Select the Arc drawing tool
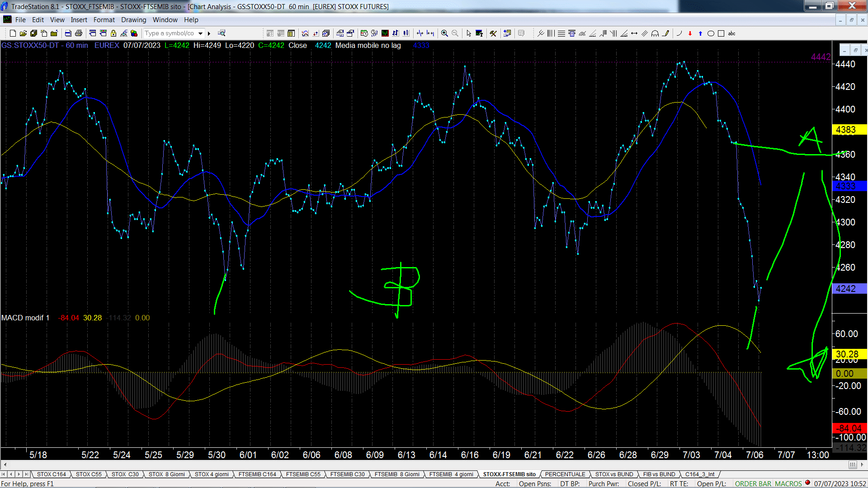The width and height of the screenshot is (868, 488). point(679,33)
